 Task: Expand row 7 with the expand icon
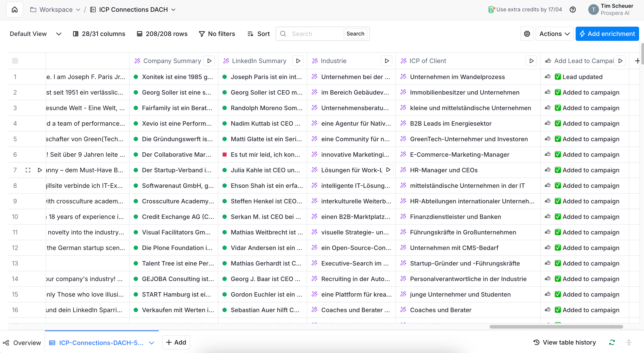point(28,170)
